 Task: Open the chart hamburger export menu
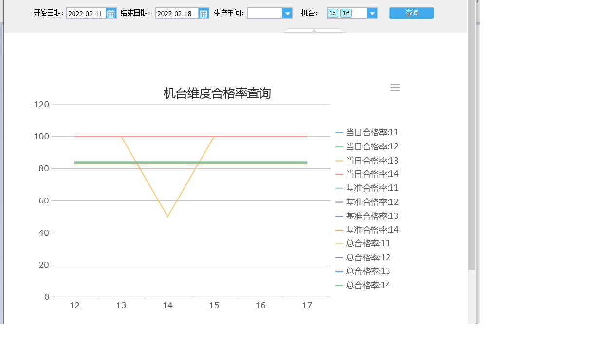point(395,88)
